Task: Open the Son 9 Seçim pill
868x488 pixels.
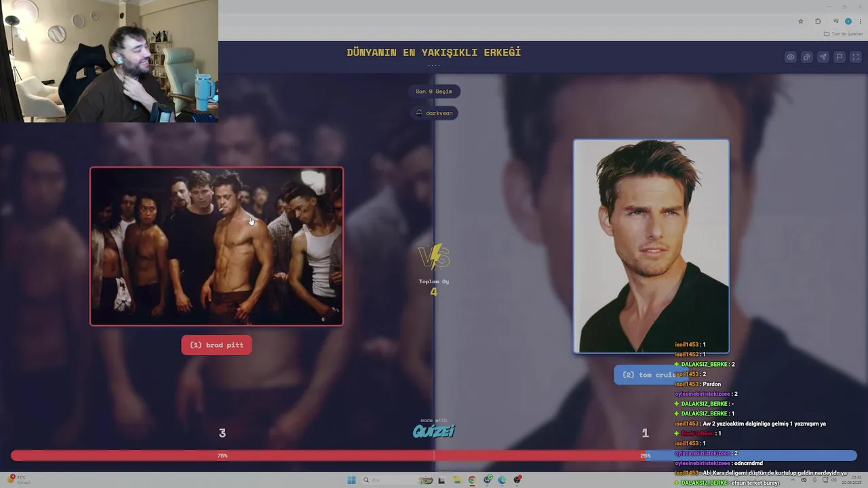Action: coord(434,91)
